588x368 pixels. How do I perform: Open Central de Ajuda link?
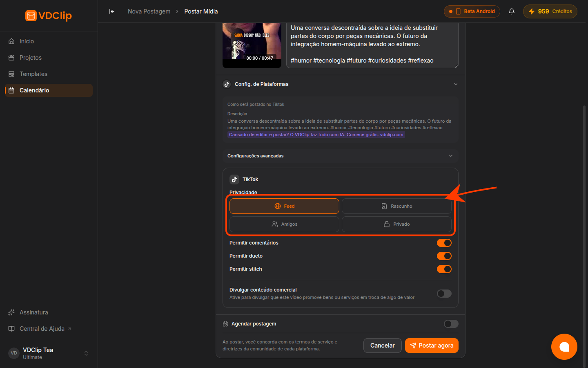(49, 329)
